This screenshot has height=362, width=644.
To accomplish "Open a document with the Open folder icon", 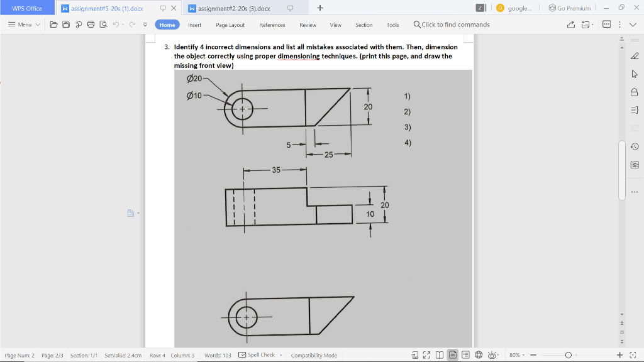I will click(54, 24).
